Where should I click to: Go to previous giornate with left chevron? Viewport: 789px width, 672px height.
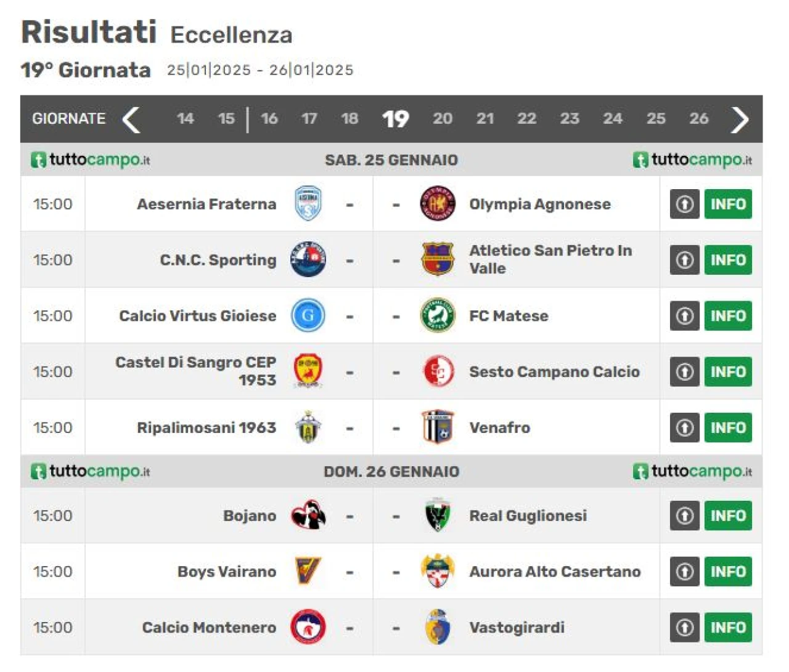(x=131, y=119)
